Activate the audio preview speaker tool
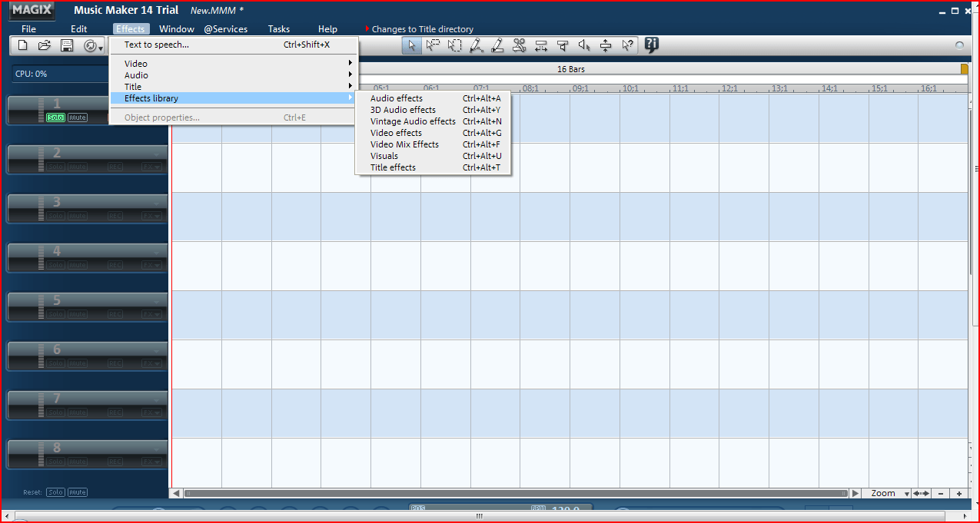This screenshot has width=980, height=523. 583,45
